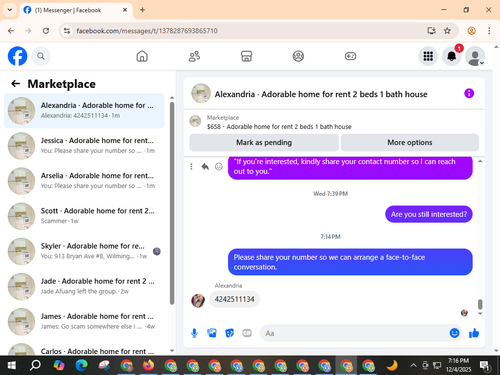Click the conversation list scrollbar
Viewport: 500px width, 375px height.
point(172,203)
